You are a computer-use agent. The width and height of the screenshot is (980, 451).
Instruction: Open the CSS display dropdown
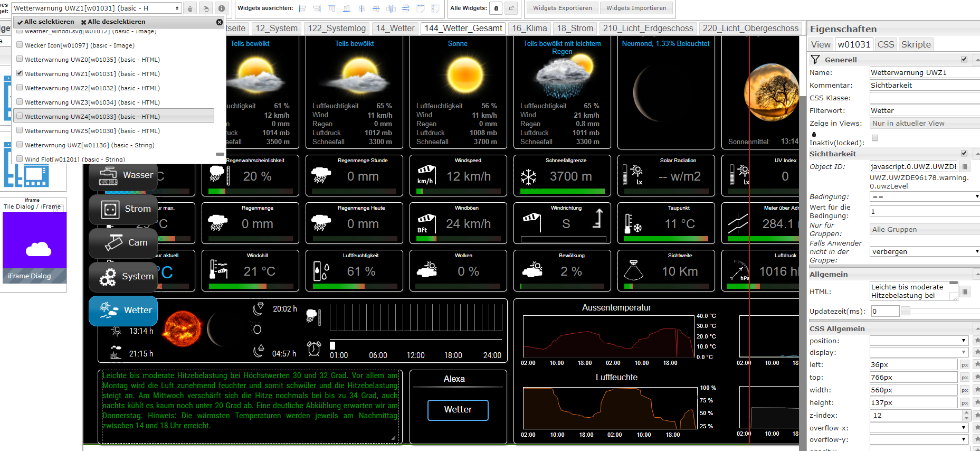[919, 353]
